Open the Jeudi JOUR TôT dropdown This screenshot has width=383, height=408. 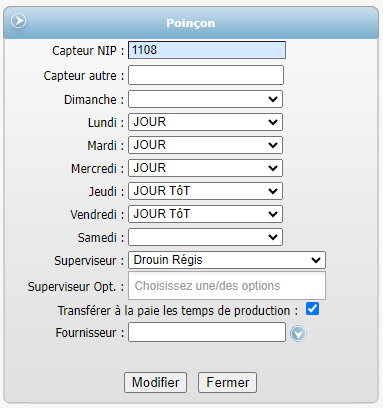coord(205,191)
